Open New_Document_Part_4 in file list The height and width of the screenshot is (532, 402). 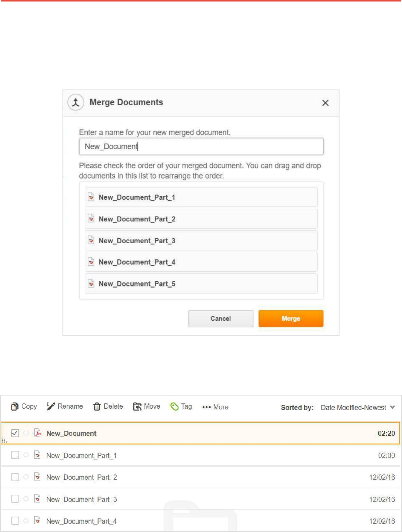coord(81,521)
